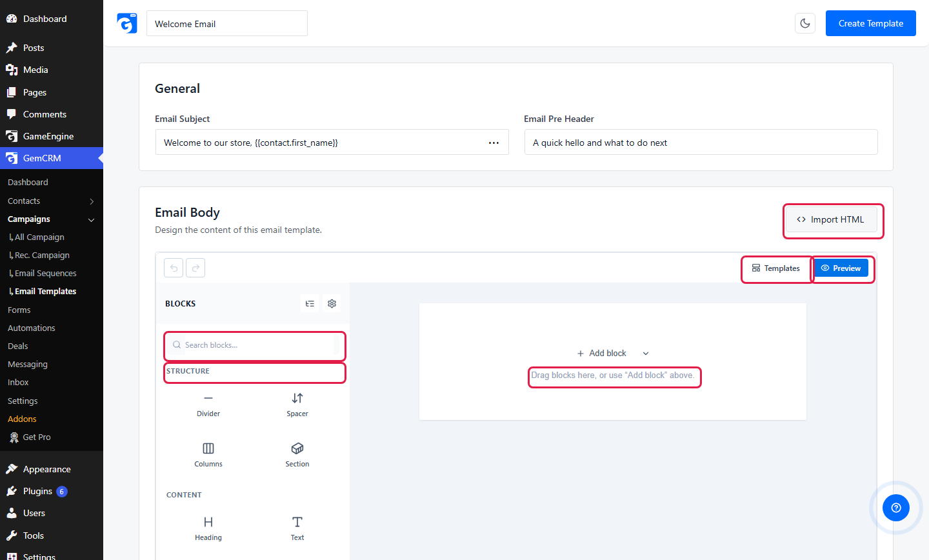The width and height of the screenshot is (929, 560).
Task: Click the redo arrow in the editor toolbar
Action: pos(195,268)
